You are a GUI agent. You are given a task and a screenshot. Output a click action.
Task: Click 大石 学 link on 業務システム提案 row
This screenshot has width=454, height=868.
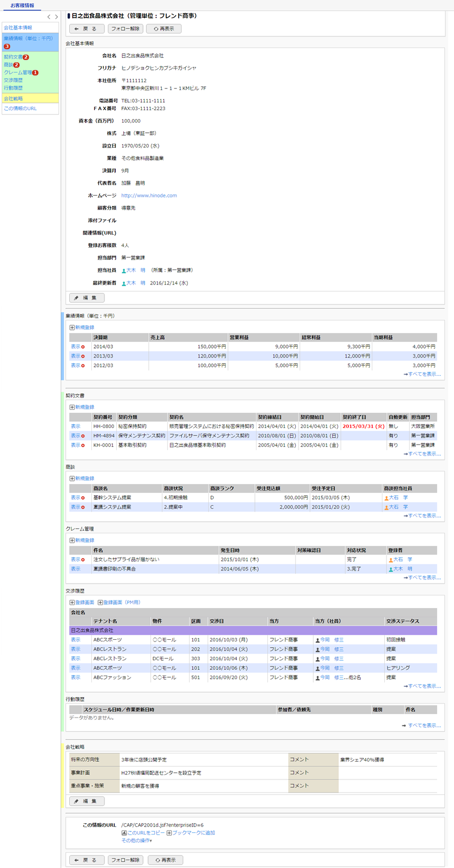[x=398, y=507]
